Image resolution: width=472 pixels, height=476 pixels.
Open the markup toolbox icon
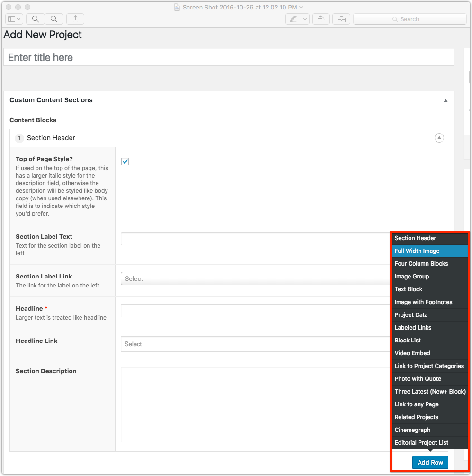click(341, 19)
